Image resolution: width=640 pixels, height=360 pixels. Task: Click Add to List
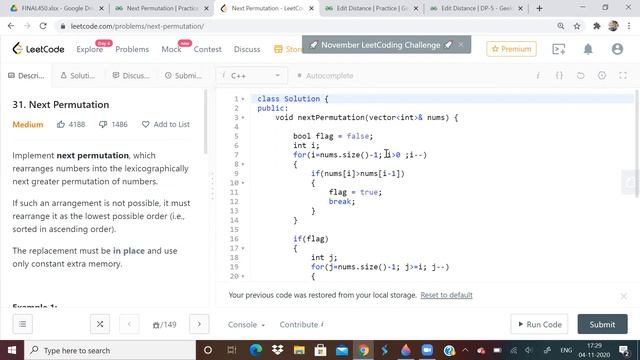pos(166,124)
